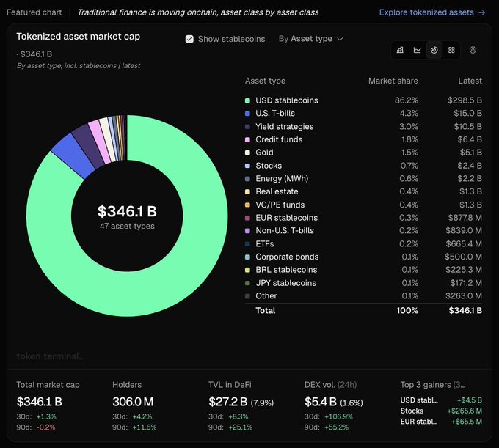The width and height of the screenshot is (499, 448).
Task: Click the pink Credit funds donut slice
Action: 101,142
